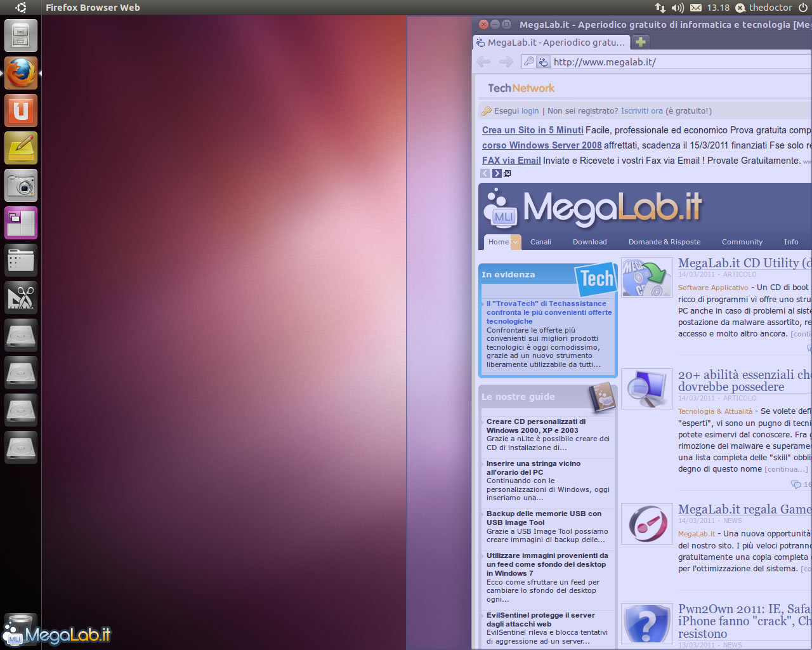Open the Community menu
Image resolution: width=812 pixels, height=650 pixels.
coord(742,242)
